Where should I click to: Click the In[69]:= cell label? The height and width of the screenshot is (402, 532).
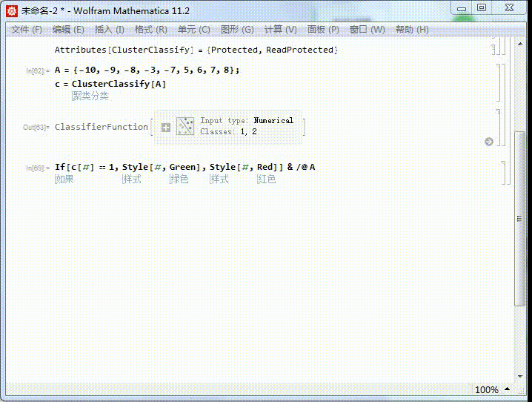click(x=38, y=168)
